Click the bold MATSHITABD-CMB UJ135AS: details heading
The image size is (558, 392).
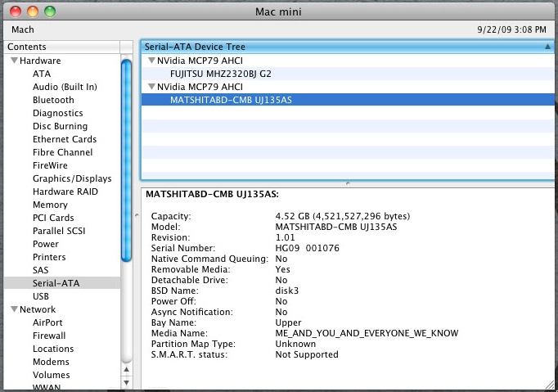(x=212, y=195)
